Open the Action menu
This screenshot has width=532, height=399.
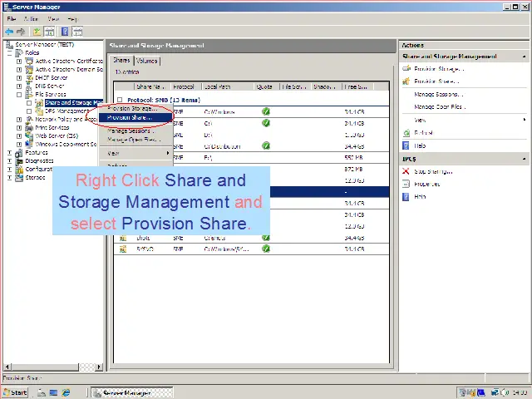(x=31, y=19)
